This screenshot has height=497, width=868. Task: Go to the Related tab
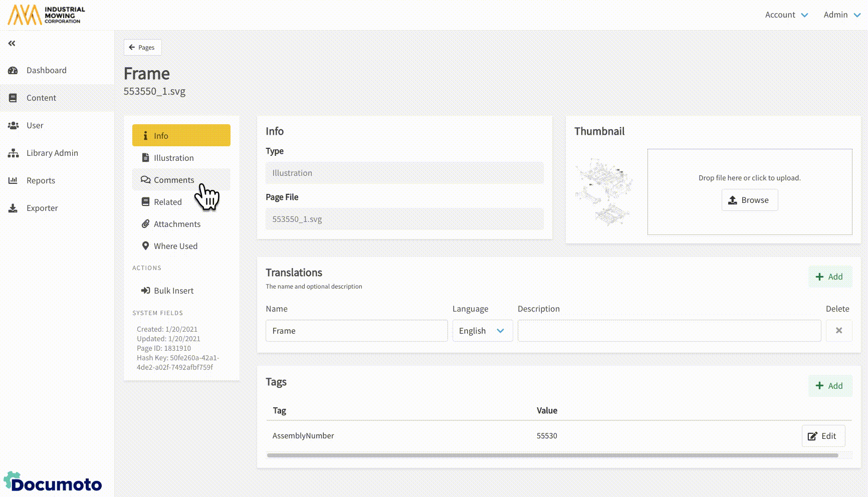(167, 202)
